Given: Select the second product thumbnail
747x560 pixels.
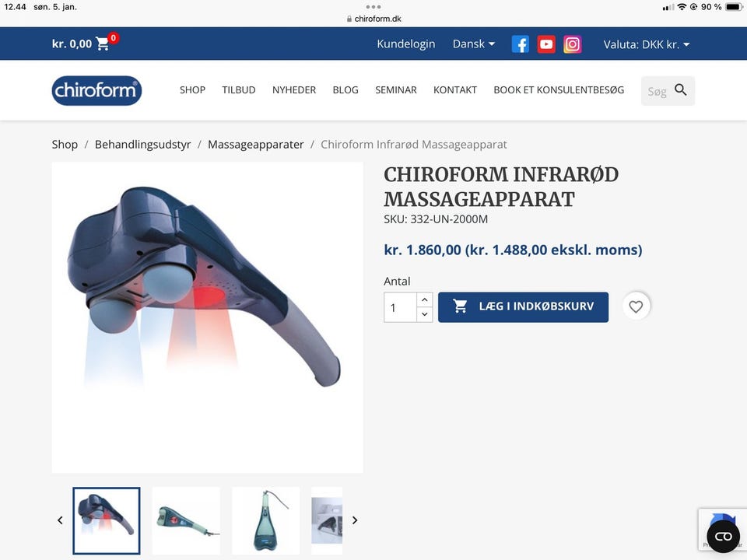Looking at the screenshot, I should (x=186, y=520).
